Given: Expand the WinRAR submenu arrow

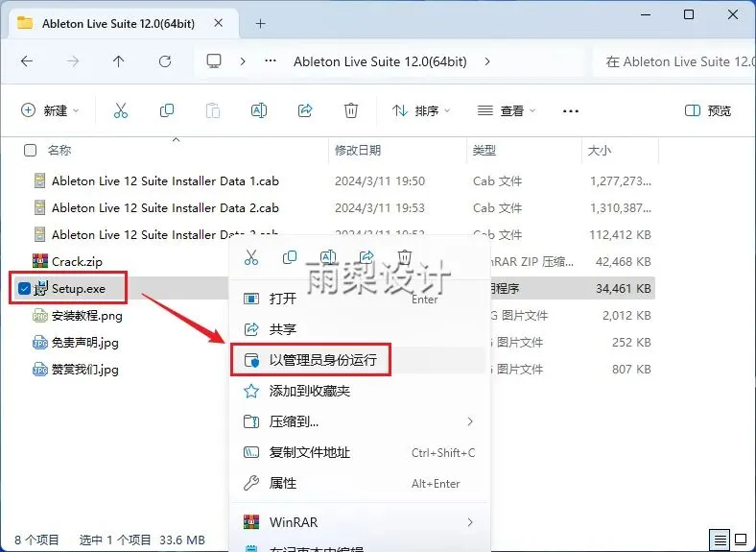Looking at the screenshot, I should (470, 522).
